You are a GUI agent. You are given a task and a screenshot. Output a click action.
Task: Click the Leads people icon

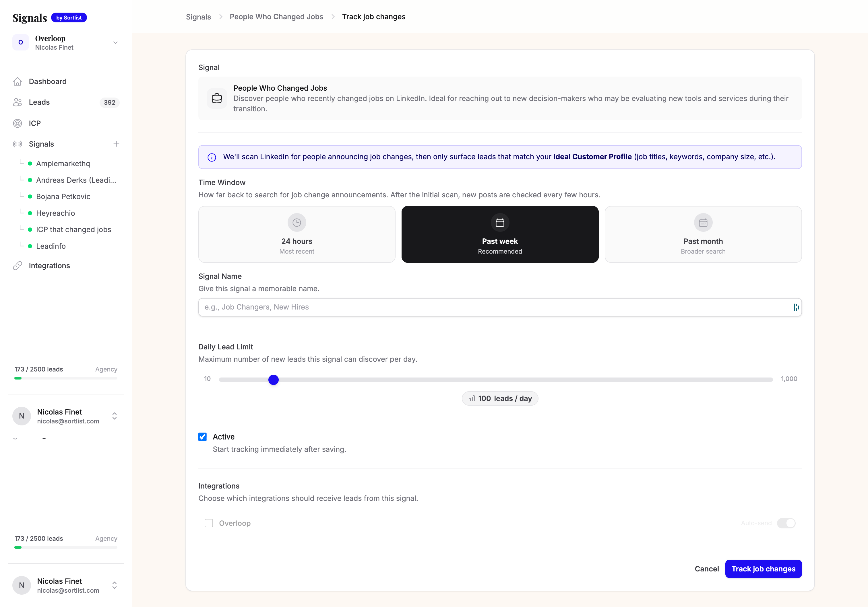[18, 102]
